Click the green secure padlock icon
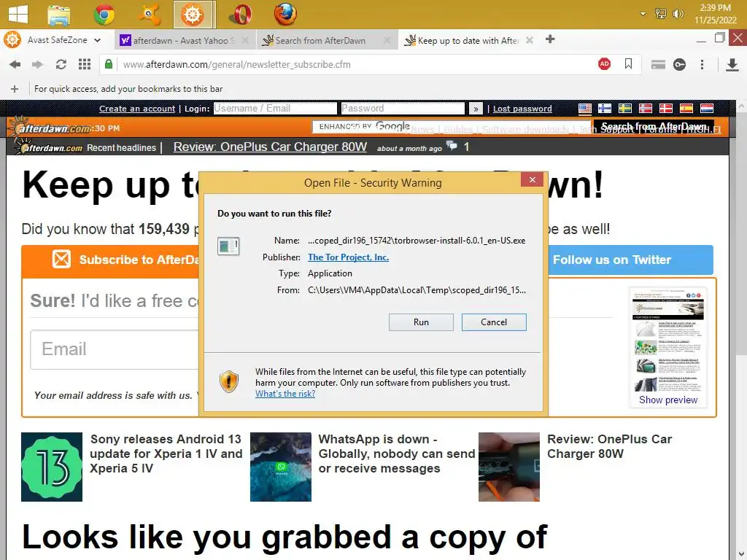 [x=109, y=64]
